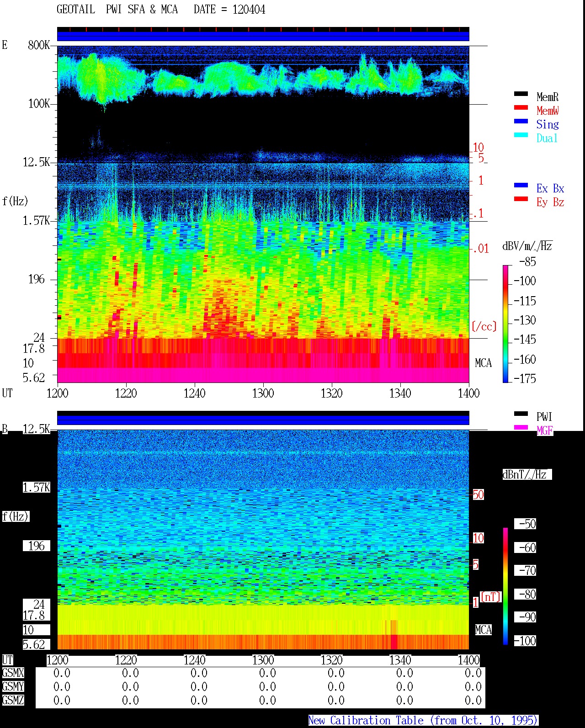Image resolution: width=585 pixels, height=728 pixels.
Task: Click the GSMX value under 1300
Action: click(x=267, y=673)
